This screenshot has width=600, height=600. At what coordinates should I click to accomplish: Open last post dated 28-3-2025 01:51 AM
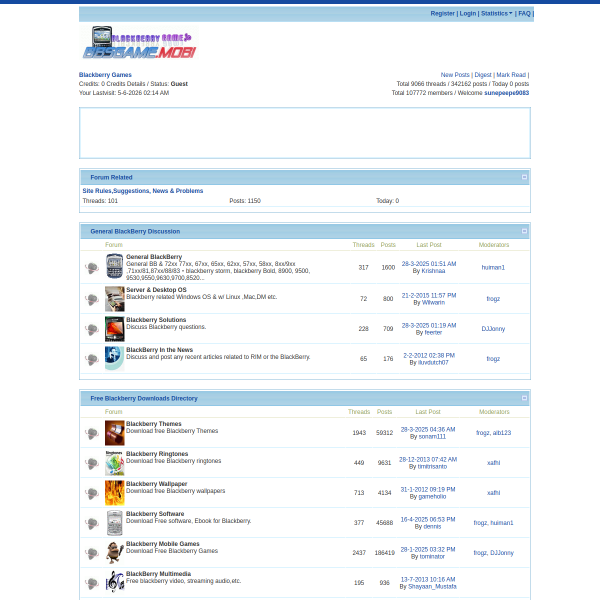(x=429, y=264)
